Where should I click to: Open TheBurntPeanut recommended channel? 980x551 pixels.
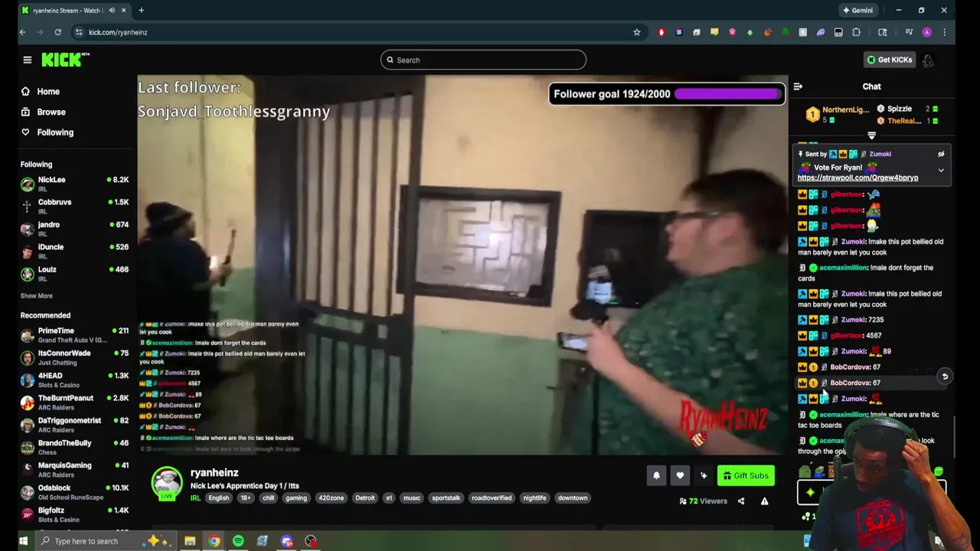click(74, 403)
